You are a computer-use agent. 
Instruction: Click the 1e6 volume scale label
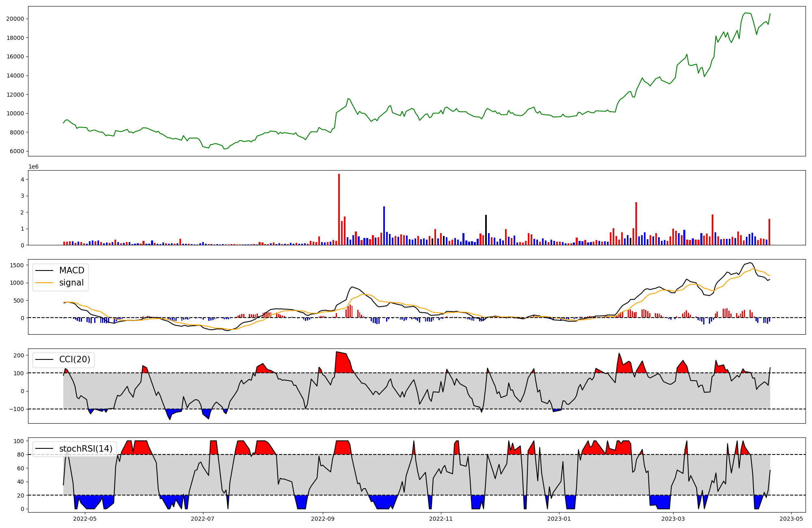click(x=33, y=167)
